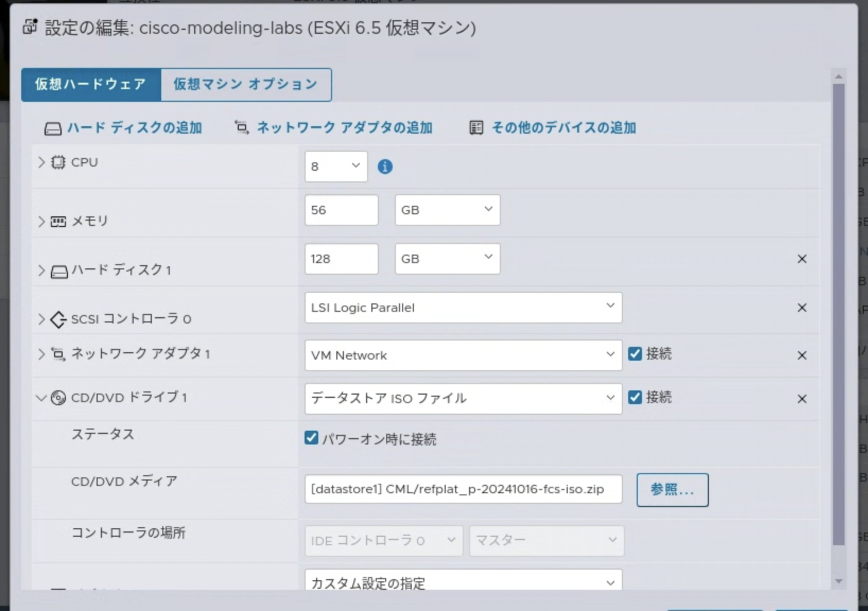This screenshot has height=611, width=868.
Task: Click the SCSI コントローラ 0 icon
Action: pos(58,319)
